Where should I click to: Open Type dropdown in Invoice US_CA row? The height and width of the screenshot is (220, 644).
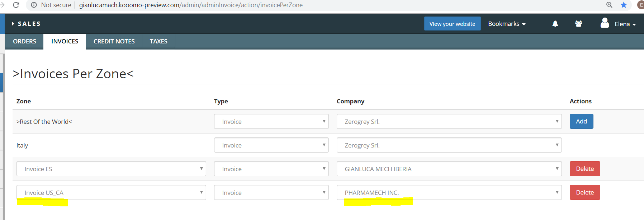[x=271, y=192]
